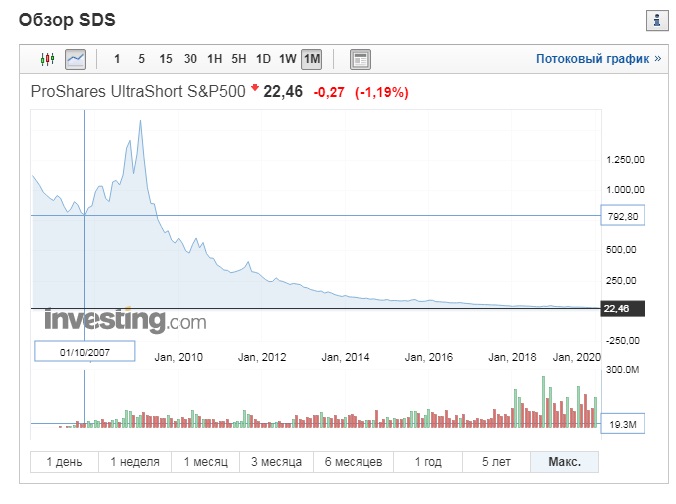676x504 pixels.
Task: Set the 5-minute interval
Action: click(141, 59)
